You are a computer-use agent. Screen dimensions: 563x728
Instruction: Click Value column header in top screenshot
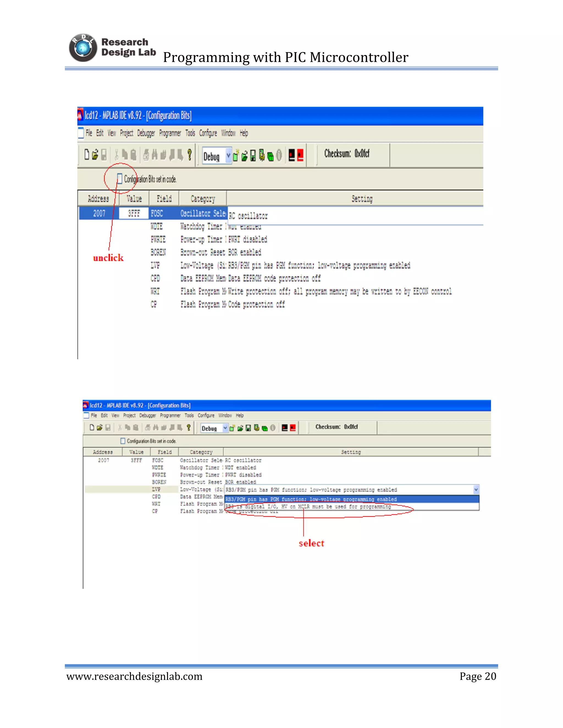[134, 199]
